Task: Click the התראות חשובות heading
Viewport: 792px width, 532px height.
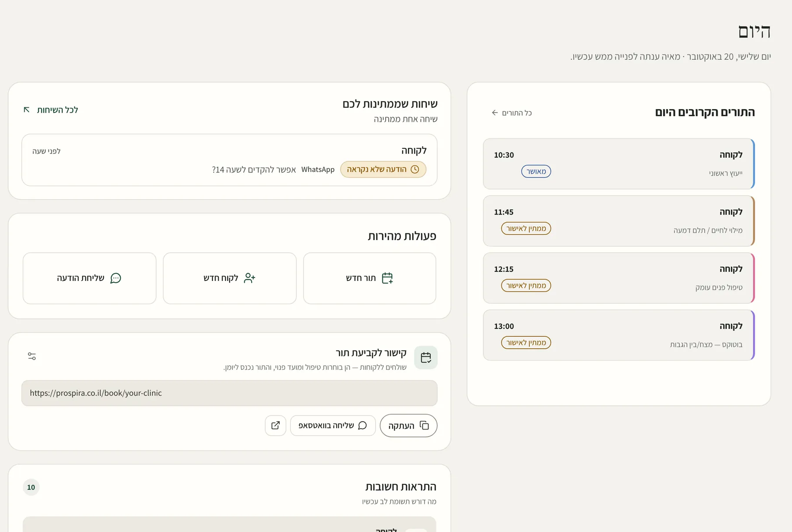Action: [x=401, y=487]
